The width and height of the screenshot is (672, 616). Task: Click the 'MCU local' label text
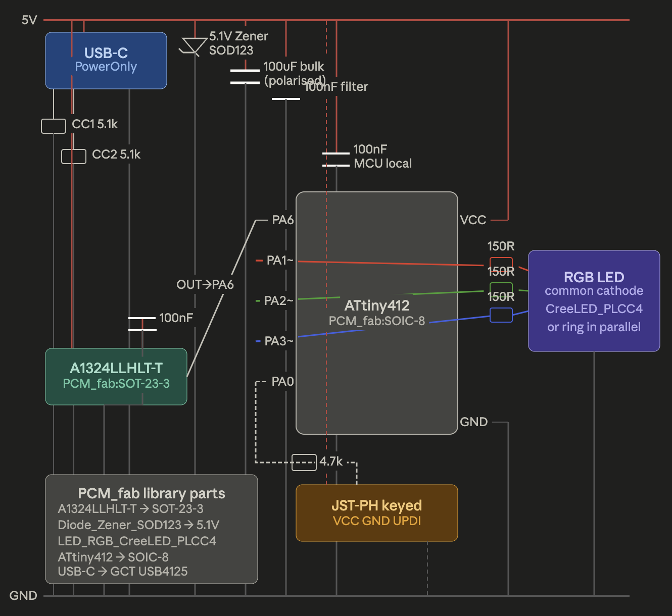[382, 164]
